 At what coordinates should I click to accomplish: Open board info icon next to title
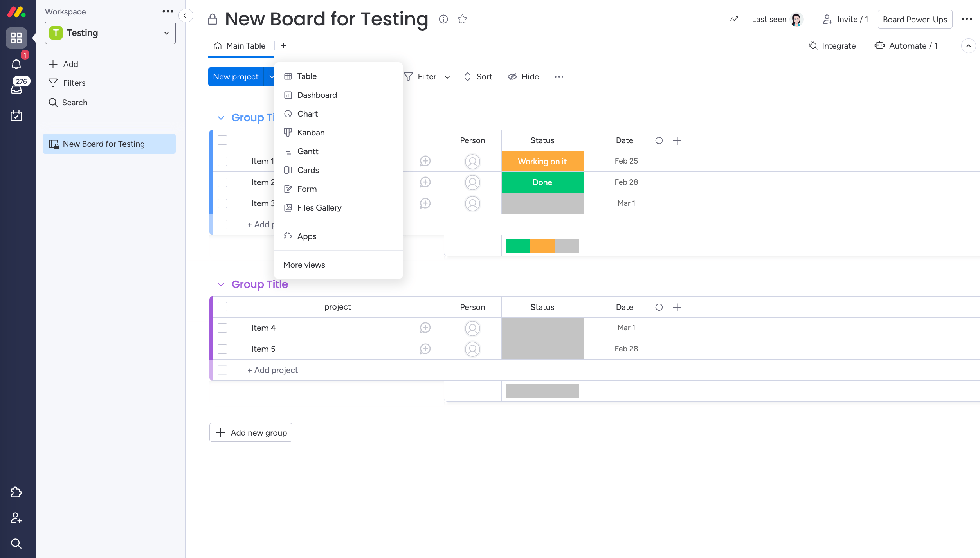point(443,19)
